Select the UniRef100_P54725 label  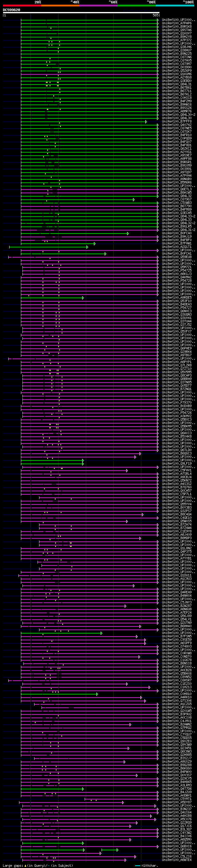click(176, 271)
